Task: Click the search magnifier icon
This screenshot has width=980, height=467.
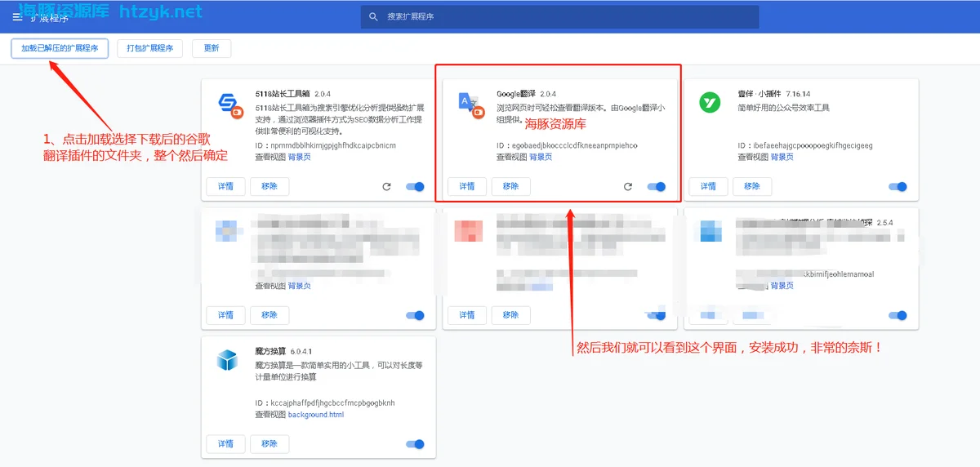Action: [x=373, y=16]
